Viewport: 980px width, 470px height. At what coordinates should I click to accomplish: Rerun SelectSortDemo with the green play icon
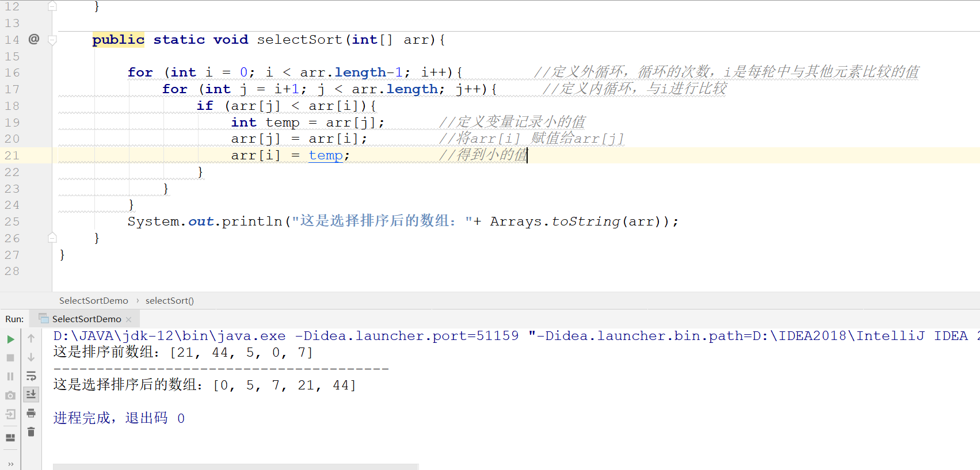(10, 339)
